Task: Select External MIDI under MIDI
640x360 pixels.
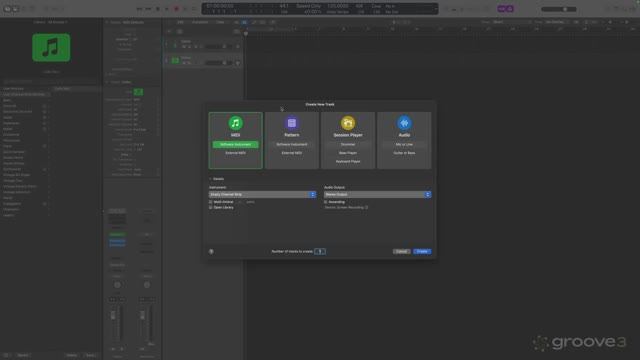Action: pyautogui.click(x=236, y=153)
